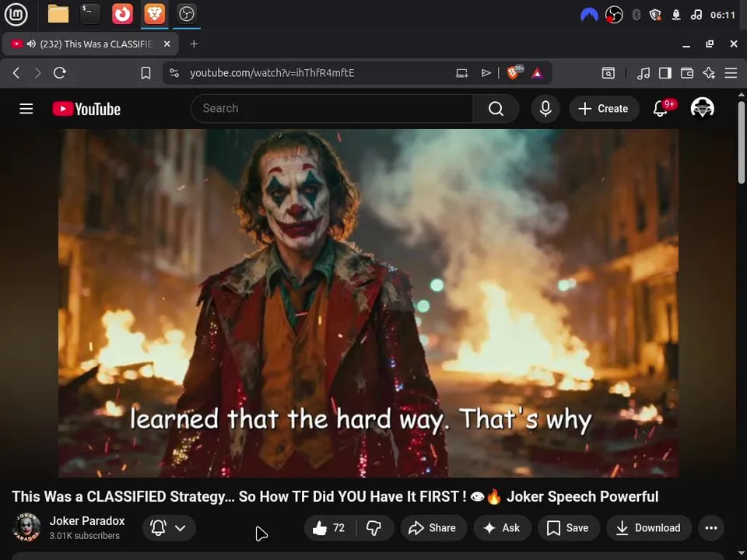This screenshot has height=560, width=747.
Task: Close the YouTube tab
Action: 167,44
